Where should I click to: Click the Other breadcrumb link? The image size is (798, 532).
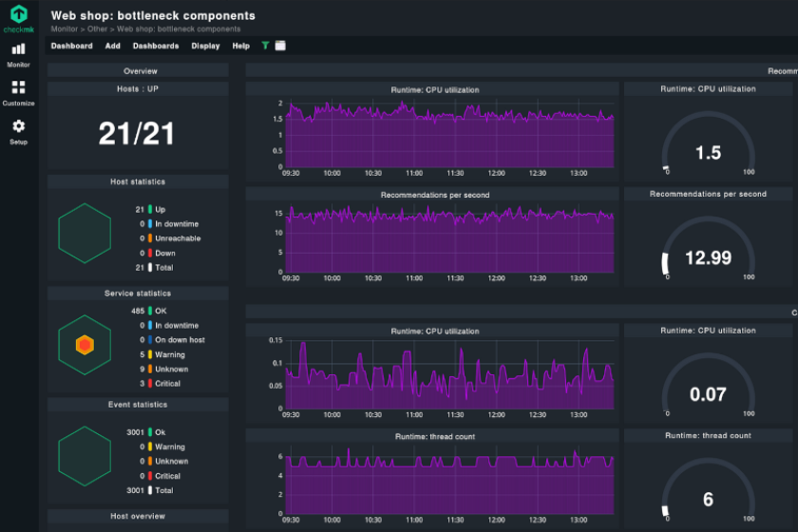[97, 29]
